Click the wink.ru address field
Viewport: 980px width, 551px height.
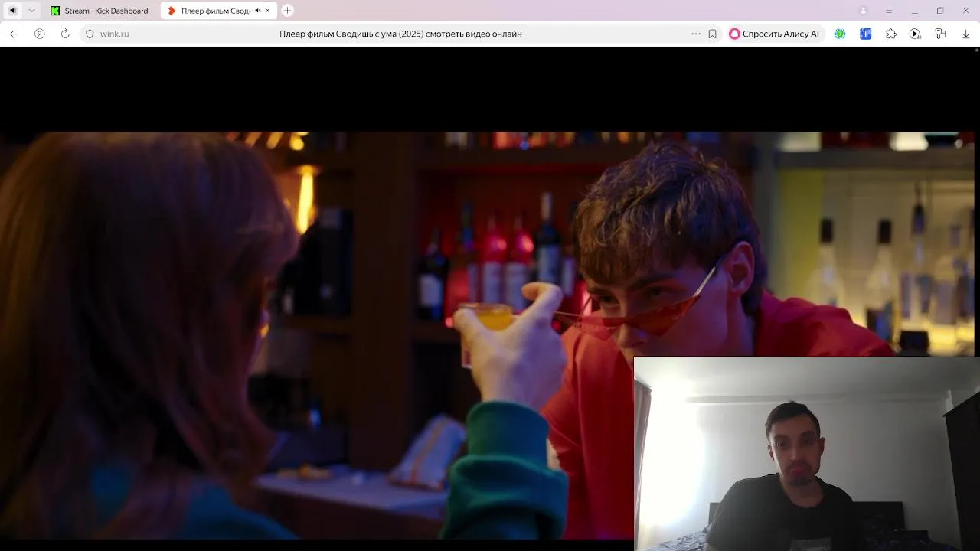pyautogui.click(x=115, y=34)
